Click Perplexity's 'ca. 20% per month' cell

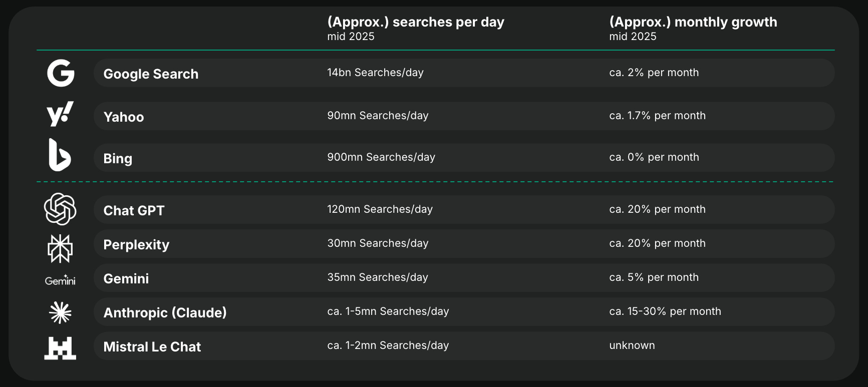pyautogui.click(x=658, y=243)
